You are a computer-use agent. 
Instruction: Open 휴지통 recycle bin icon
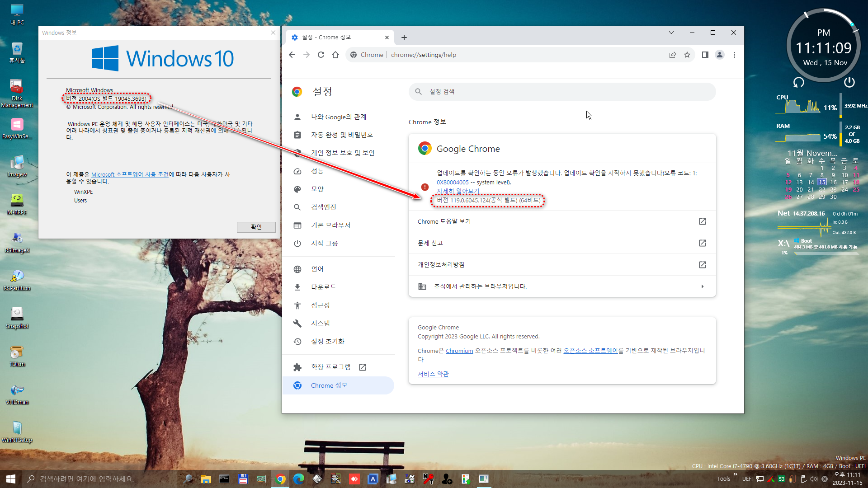(x=17, y=52)
